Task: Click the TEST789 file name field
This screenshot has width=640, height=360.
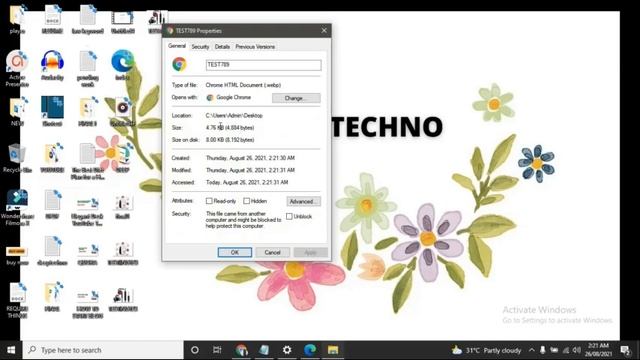Action: click(x=263, y=65)
